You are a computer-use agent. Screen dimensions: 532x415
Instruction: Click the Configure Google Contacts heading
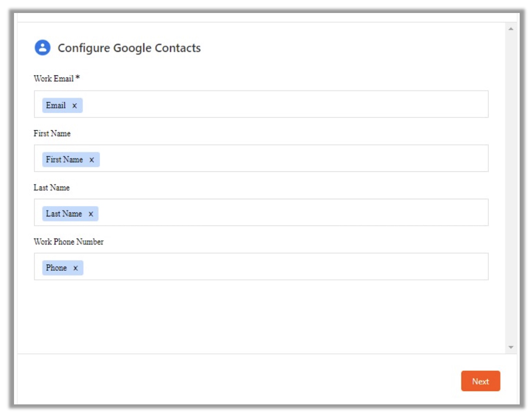129,48
